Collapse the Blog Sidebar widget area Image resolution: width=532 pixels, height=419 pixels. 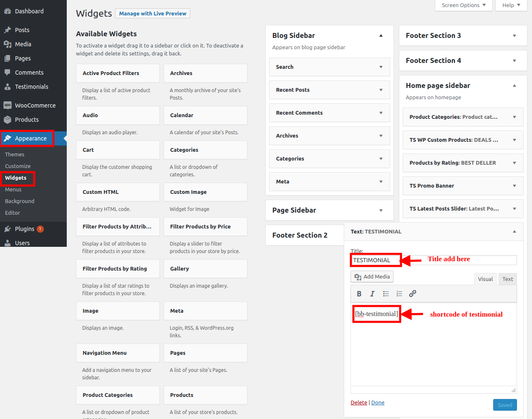coord(381,36)
